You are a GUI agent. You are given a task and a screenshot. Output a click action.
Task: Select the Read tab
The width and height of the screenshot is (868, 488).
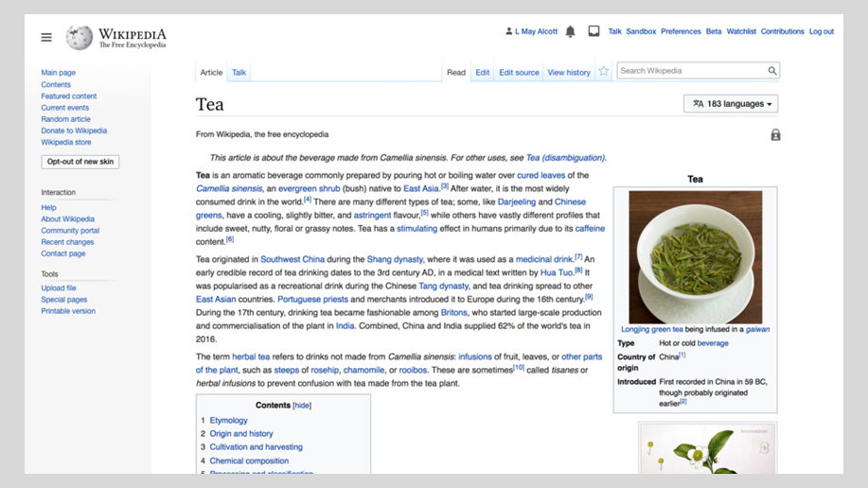(x=456, y=73)
